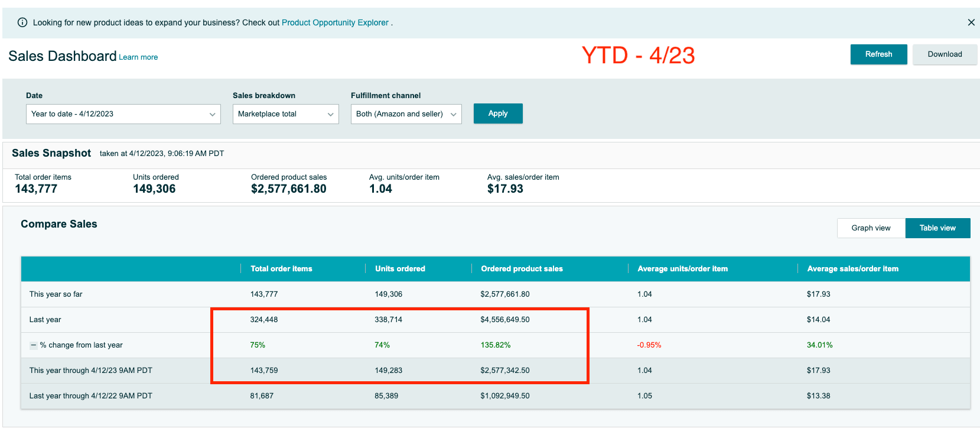Screen dimensions: 980x438
Task: Click the Units ordered column header
Action: click(x=400, y=269)
